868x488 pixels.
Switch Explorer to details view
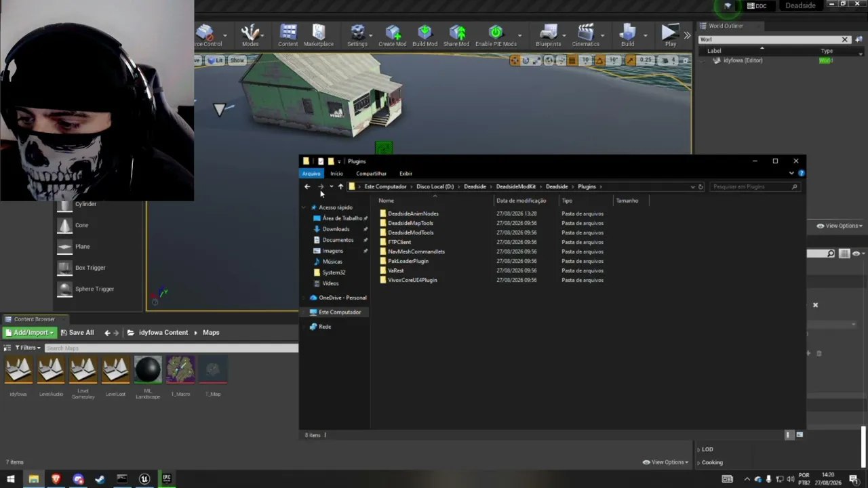tap(788, 435)
